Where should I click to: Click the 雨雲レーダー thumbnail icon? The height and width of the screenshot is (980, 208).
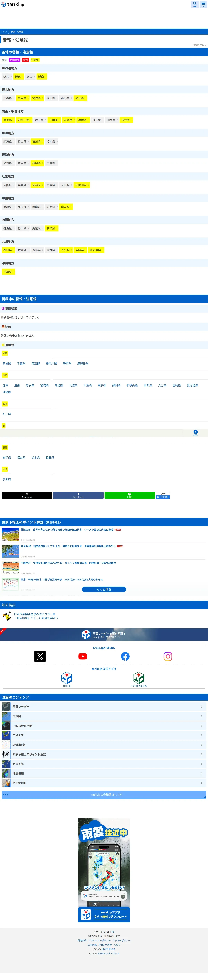pos(6,706)
